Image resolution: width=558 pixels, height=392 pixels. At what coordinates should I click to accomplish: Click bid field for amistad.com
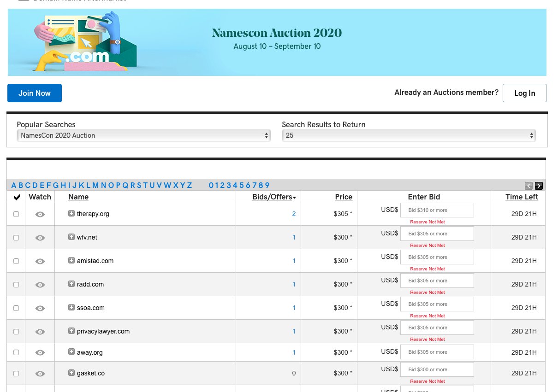[x=437, y=257]
